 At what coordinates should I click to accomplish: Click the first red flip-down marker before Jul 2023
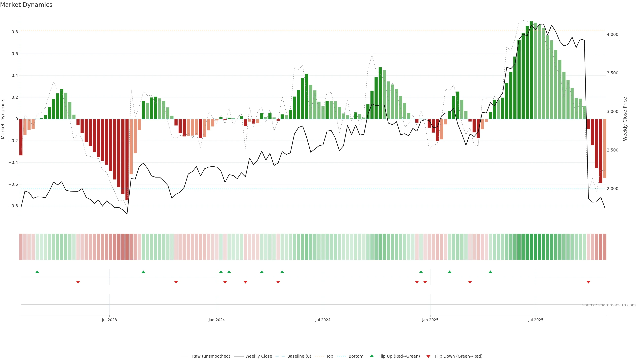tap(78, 282)
